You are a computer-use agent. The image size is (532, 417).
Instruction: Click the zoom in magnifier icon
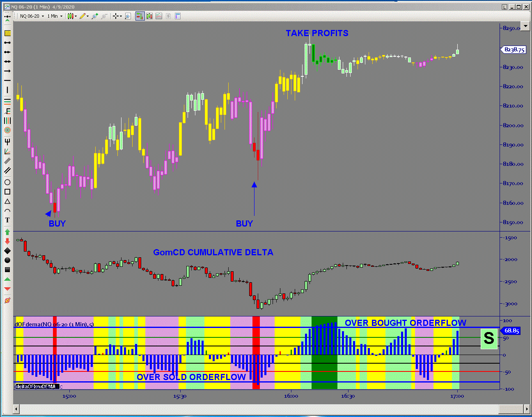[x=95, y=16]
